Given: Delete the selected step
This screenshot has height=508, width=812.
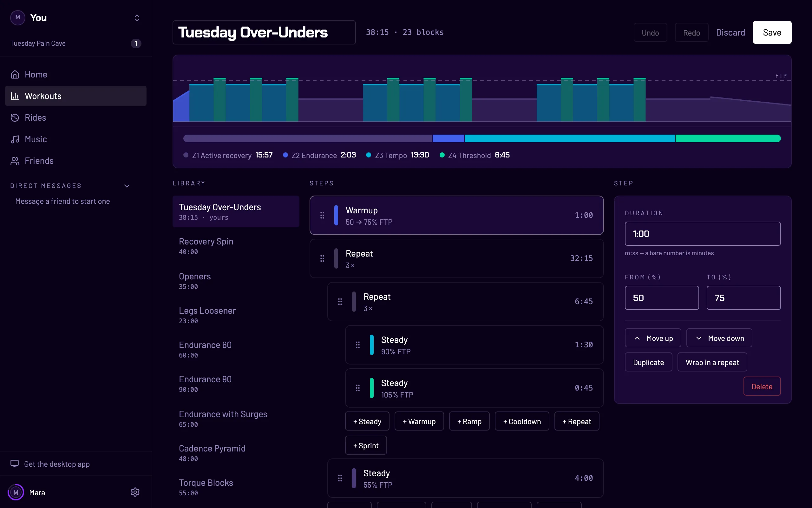Looking at the screenshot, I should pyautogui.click(x=762, y=386).
